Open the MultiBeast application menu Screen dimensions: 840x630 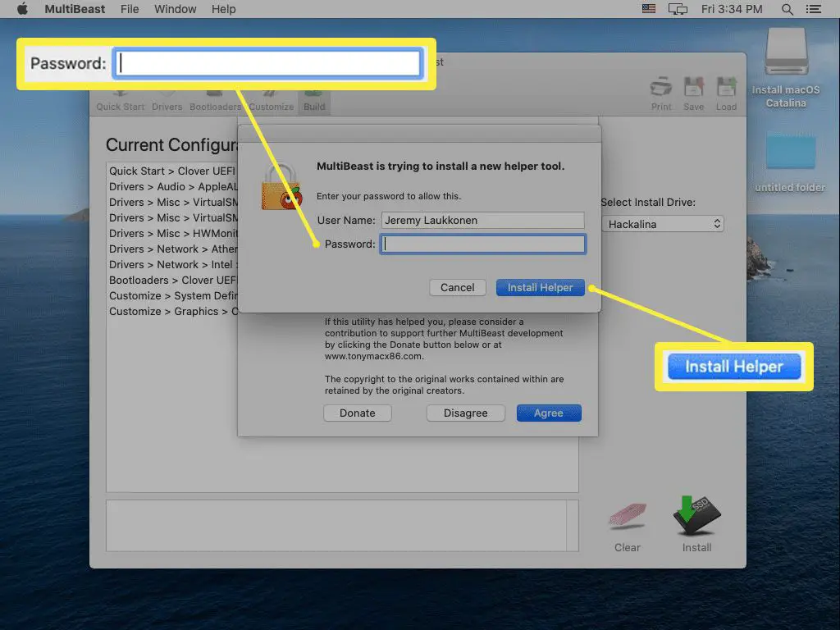point(75,9)
